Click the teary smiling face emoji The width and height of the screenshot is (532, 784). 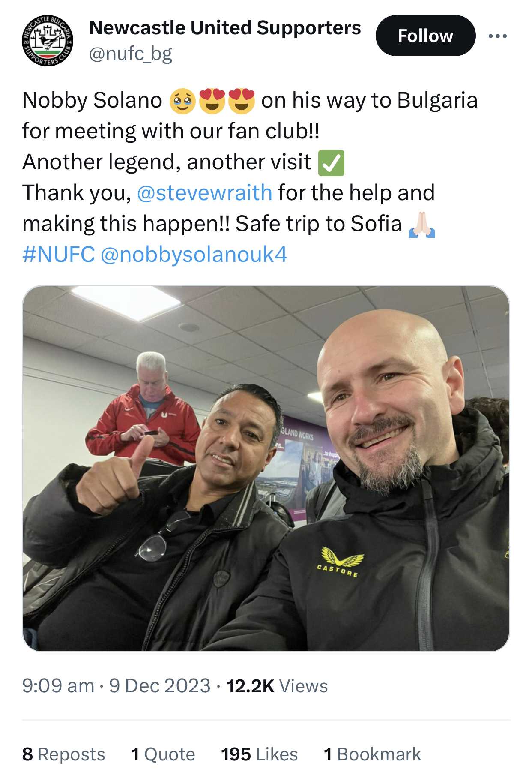pos(183,101)
